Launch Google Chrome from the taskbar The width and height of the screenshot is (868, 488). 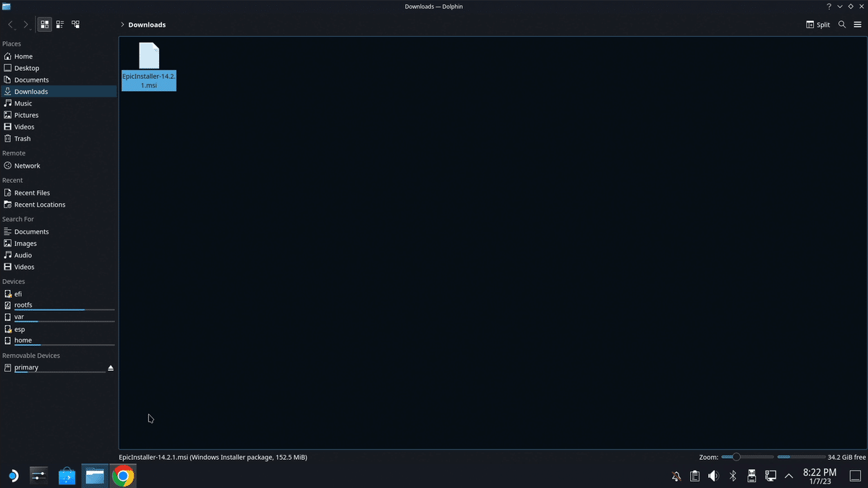123,476
